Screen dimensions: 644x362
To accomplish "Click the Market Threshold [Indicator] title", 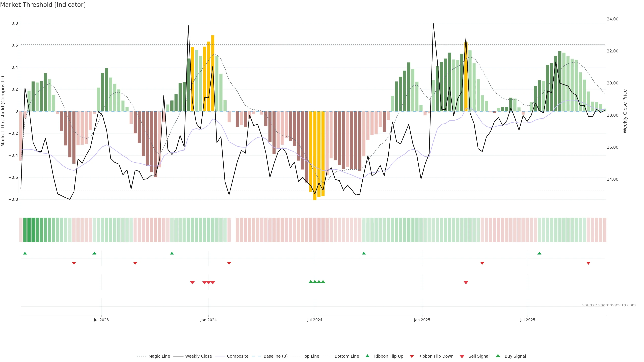I will point(43,5).
